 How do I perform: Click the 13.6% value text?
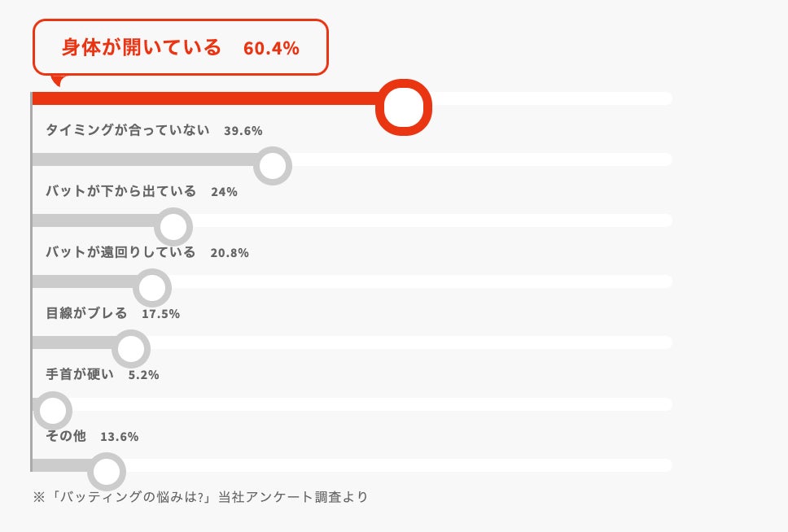click(119, 437)
